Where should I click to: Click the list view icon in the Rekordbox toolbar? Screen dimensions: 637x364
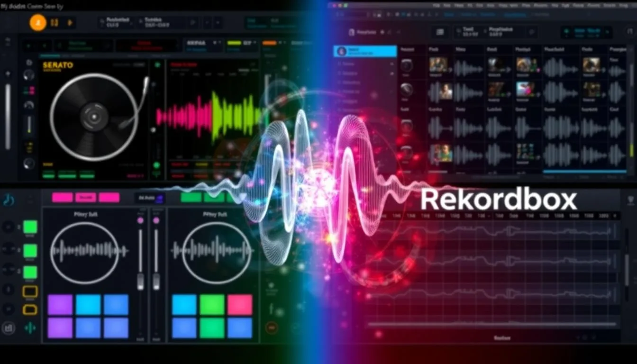tap(440, 32)
